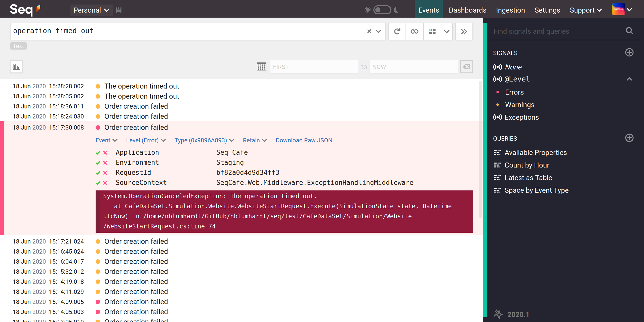
Task: Toggle the @Level signal group
Action: point(517,79)
